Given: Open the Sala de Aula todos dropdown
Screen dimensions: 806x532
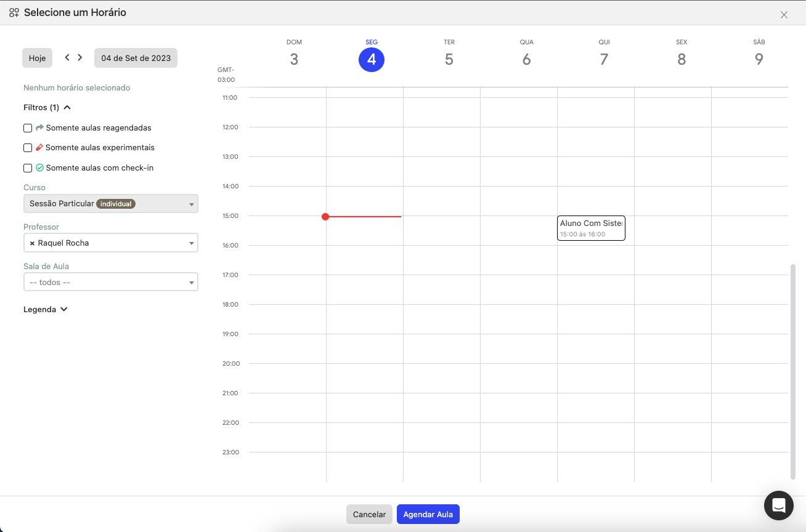Looking at the screenshot, I should click(111, 282).
